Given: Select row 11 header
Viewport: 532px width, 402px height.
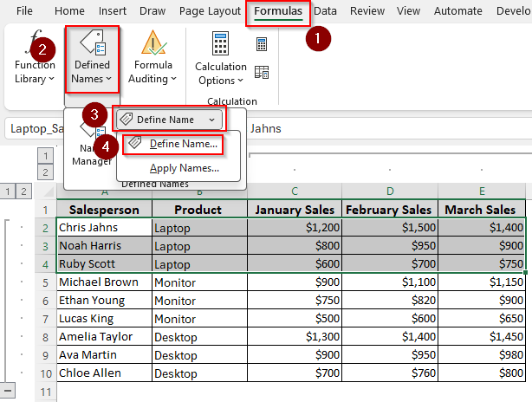Looking at the screenshot, I should coord(45,392).
